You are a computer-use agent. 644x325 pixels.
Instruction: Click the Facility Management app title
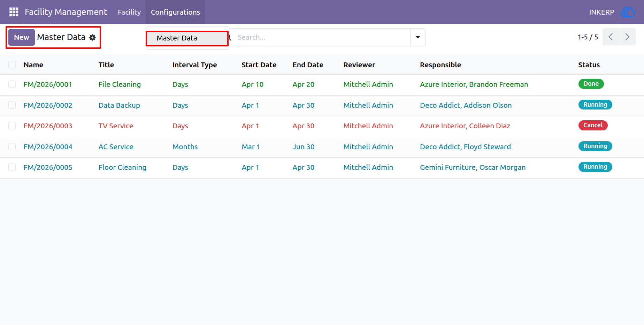tap(66, 12)
